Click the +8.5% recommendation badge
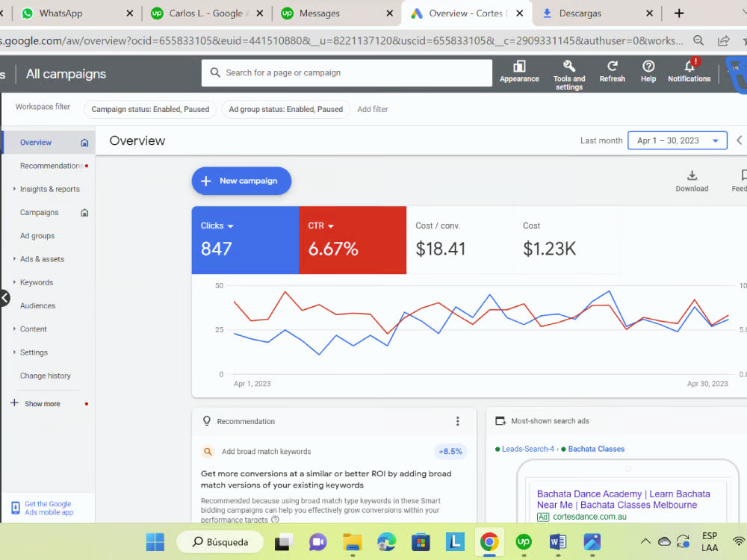This screenshot has width=747, height=560. [x=450, y=452]
